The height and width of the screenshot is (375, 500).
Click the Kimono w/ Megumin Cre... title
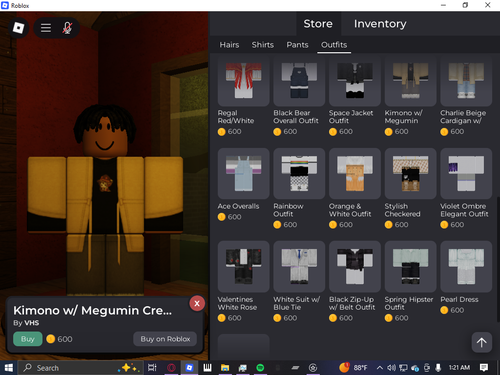(x=93, y=310)
